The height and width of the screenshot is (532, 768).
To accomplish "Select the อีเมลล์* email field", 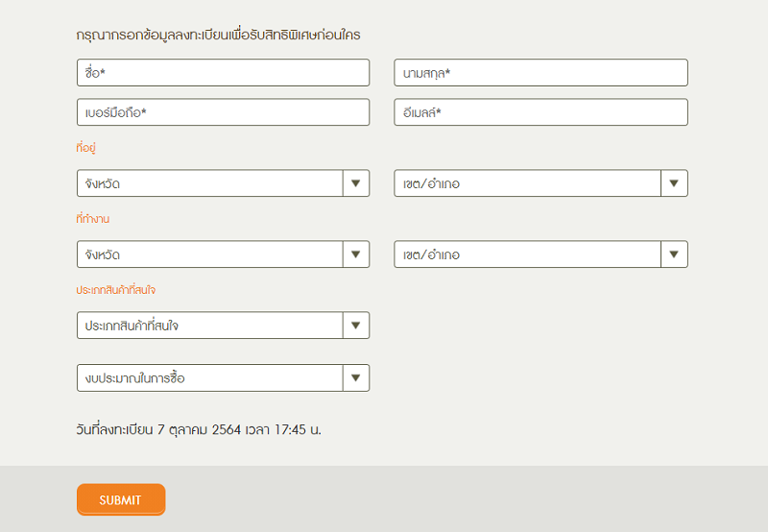I will [x=540, y=112].
